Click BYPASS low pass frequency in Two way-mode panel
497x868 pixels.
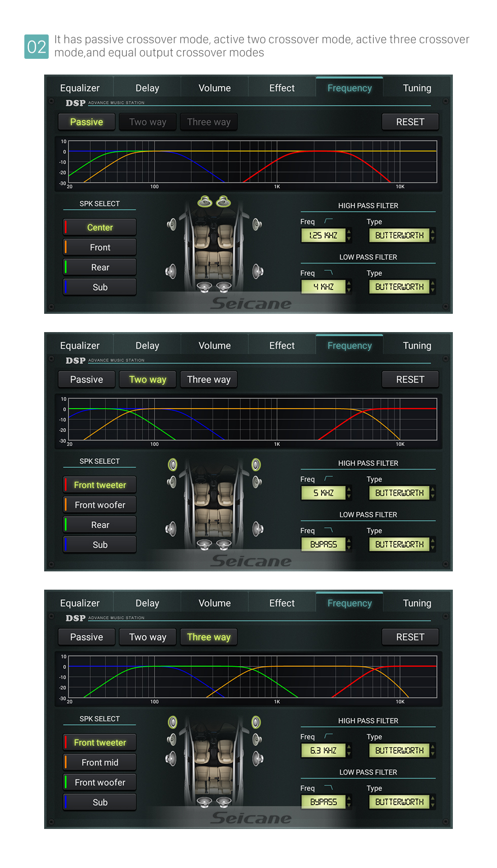click(326, 545)
